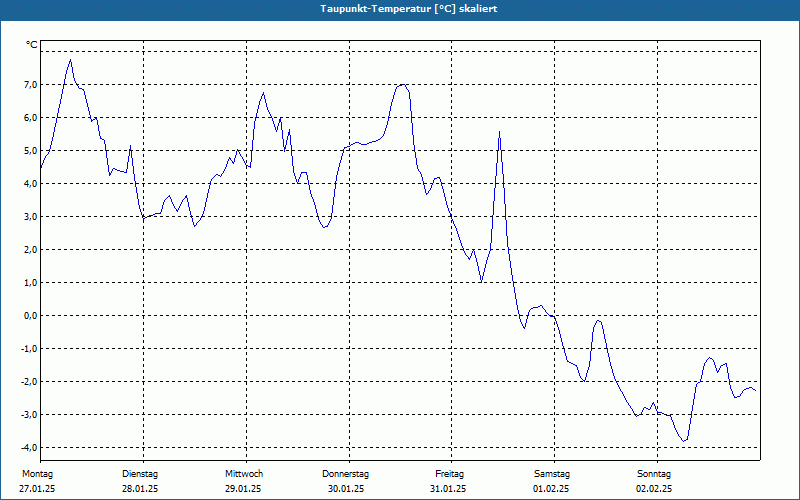Click the chart title 'Taupunkt-Temperatur [°C] skaliert'
Viewport: 800px width, 500px height.
409,9
